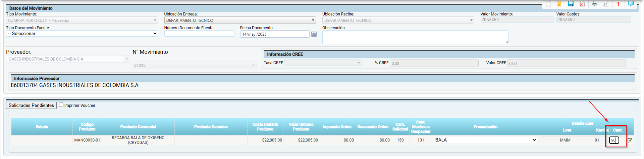Save the movement with the floppy disk icon
Viewport: 644px width, 159px height.
point(571,4)
